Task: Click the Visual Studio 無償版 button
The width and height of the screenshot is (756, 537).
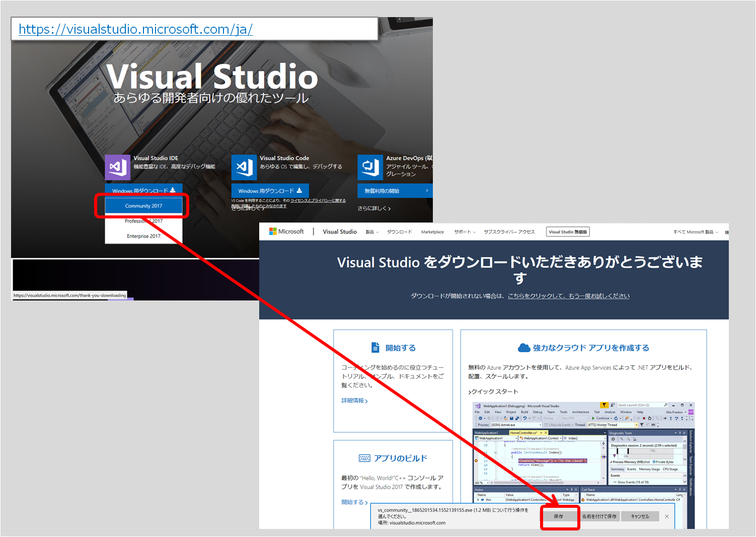Action: 568,232
